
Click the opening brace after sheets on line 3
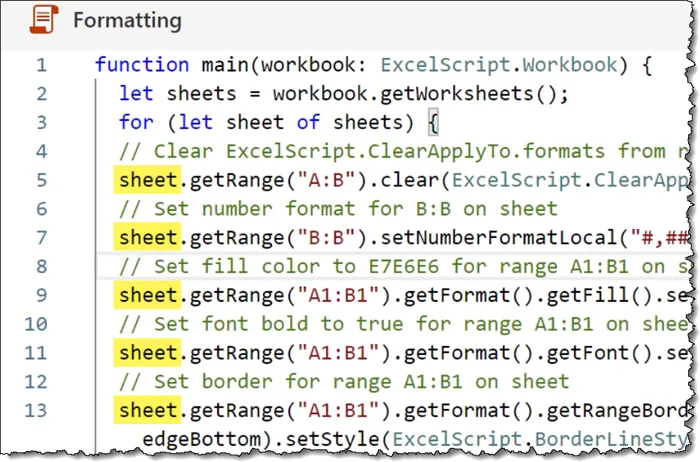433,123
